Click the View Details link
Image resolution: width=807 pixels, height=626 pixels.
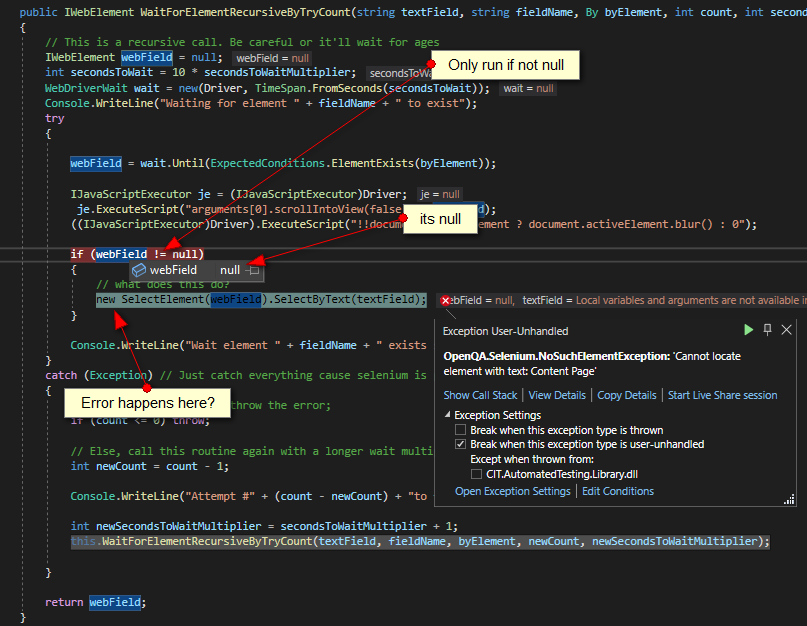[x=557, y=395]
